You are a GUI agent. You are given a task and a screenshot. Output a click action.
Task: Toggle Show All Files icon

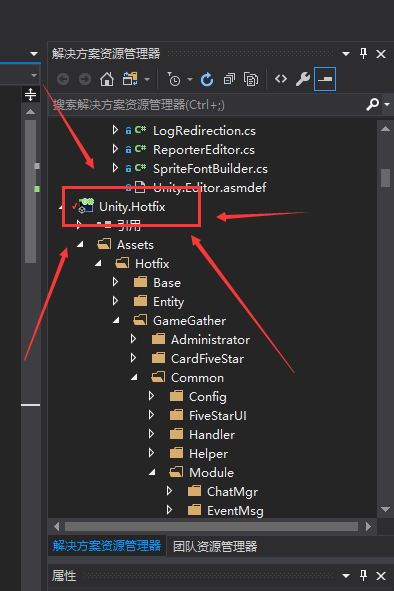[251, 79]
